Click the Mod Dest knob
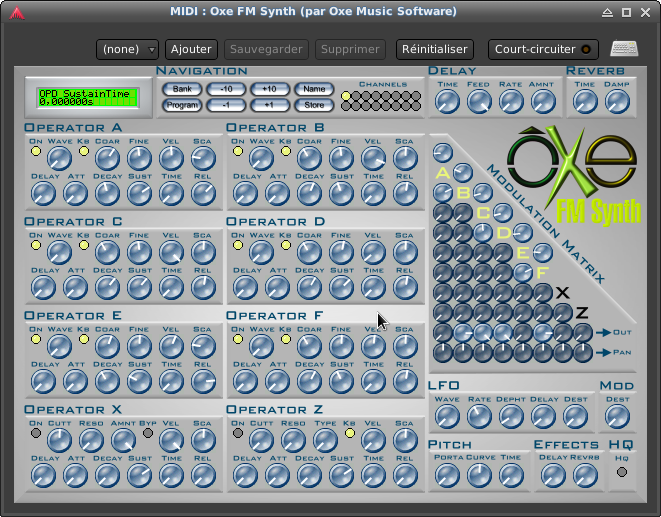Image resolution: width=661 pixels, height=517 pixels. 617,417
